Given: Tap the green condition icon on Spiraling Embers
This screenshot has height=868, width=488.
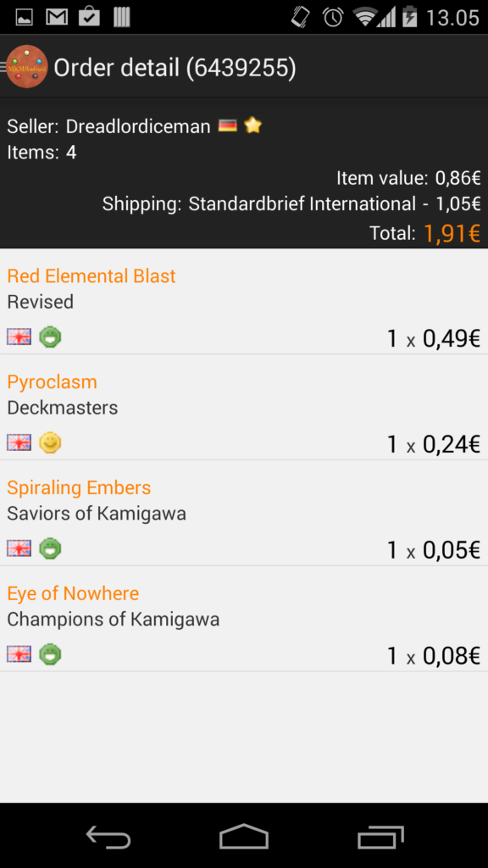Looking at the screenshot, I should (50, 548).
